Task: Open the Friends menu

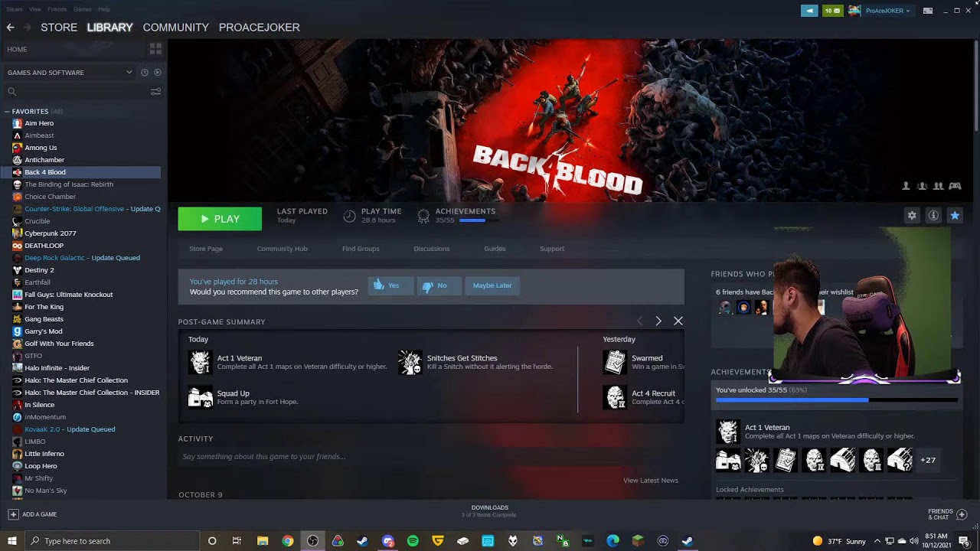Action: point(57,9)
